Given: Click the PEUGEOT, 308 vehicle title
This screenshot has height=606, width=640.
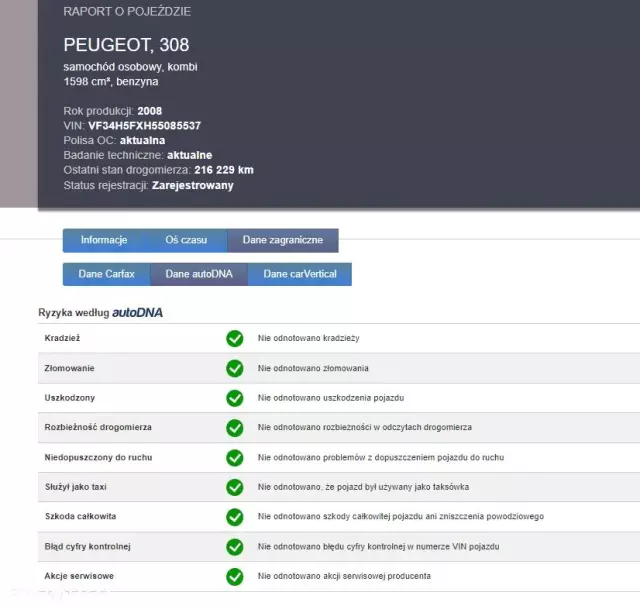Looking at the screenshot, I should coord(126,45).
